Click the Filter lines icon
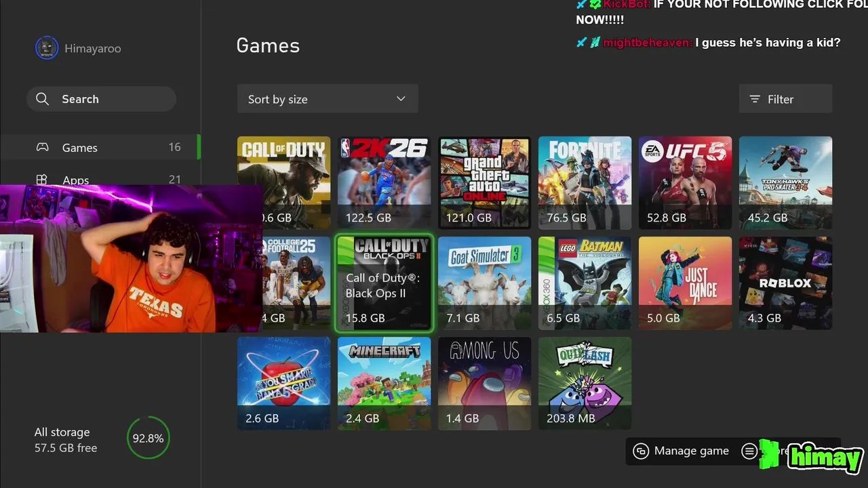Viewport: 868px width, 488px height. pos(755,99)
